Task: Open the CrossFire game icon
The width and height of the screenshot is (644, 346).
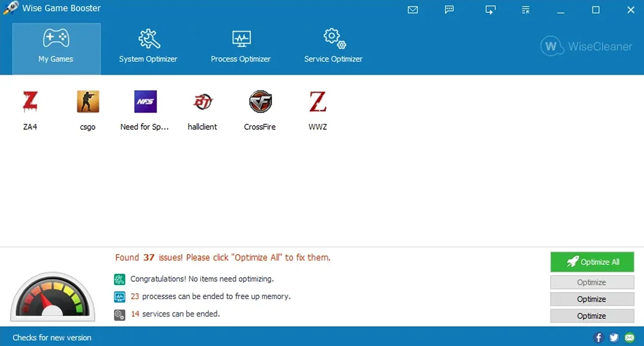Action: (260, 102)
